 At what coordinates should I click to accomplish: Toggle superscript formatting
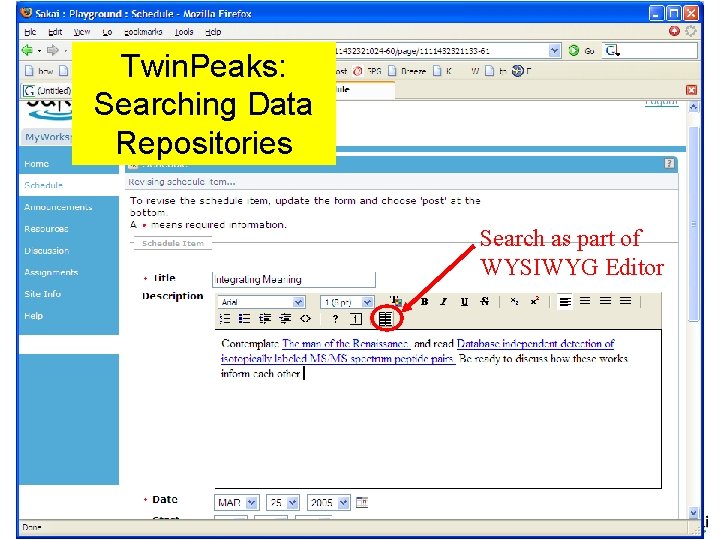point(534,301)
